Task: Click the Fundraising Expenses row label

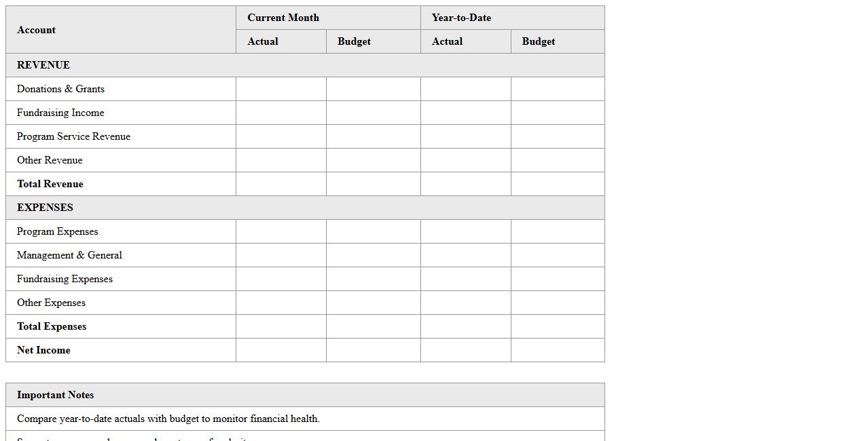Action: pyautogui.click(x=65, y=279)
